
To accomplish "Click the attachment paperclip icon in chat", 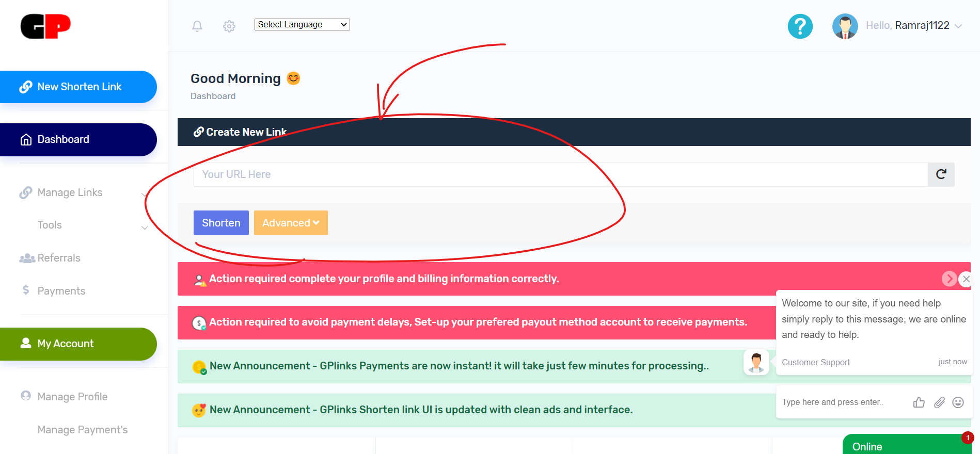I will coord(939,402).
